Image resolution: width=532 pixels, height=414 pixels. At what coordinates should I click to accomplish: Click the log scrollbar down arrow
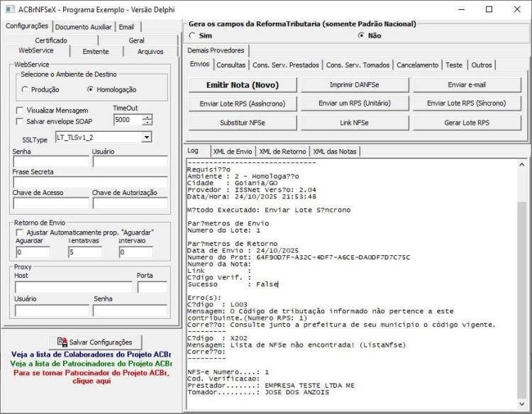click(522, 403)
